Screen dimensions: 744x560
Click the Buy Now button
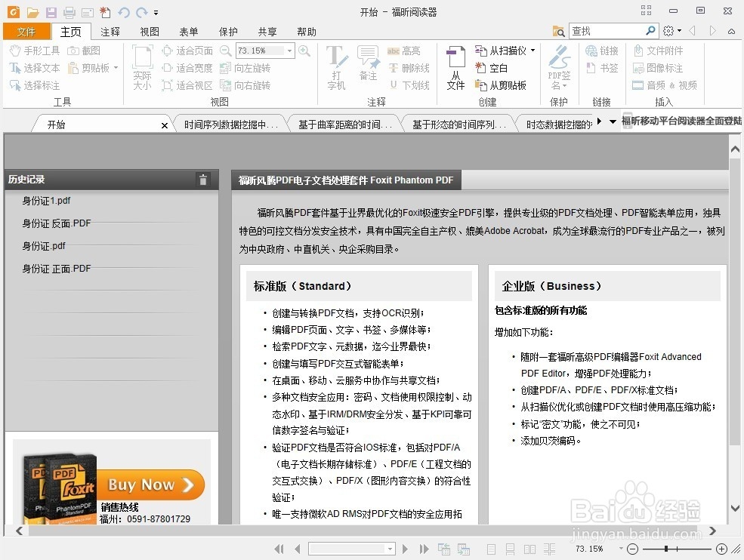coord(150,484)
